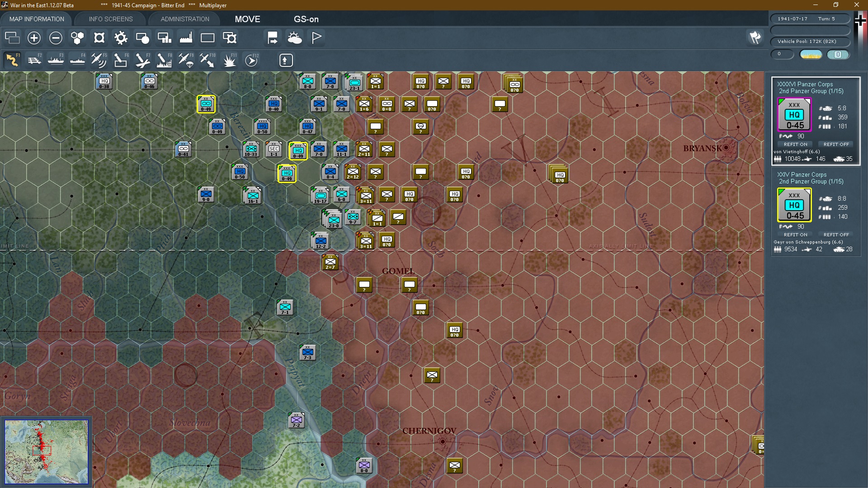Open the weather display icon
The width and height of the screenshot is (868, 488).
[x=295, y=38]
